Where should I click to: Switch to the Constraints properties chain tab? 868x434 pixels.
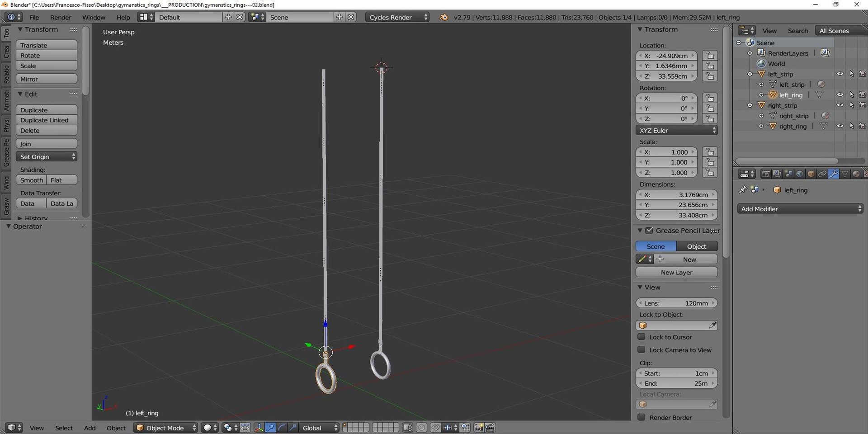(822, 174)
